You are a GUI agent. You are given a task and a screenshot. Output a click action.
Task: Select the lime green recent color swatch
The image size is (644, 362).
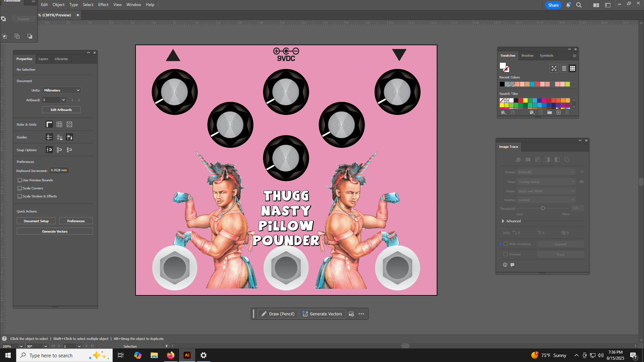pyautogui.click(x=568, y=84)
